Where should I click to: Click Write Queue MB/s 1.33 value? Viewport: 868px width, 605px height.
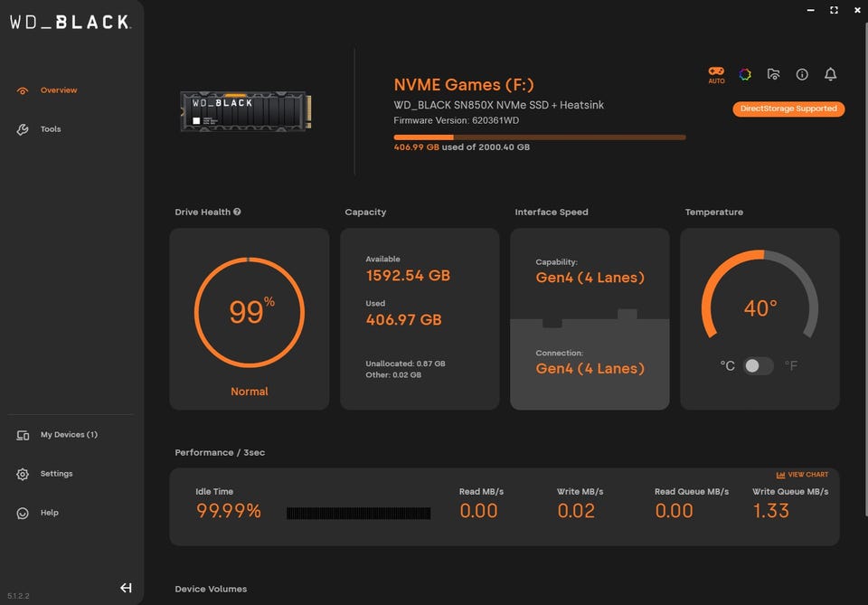(770, 511)
